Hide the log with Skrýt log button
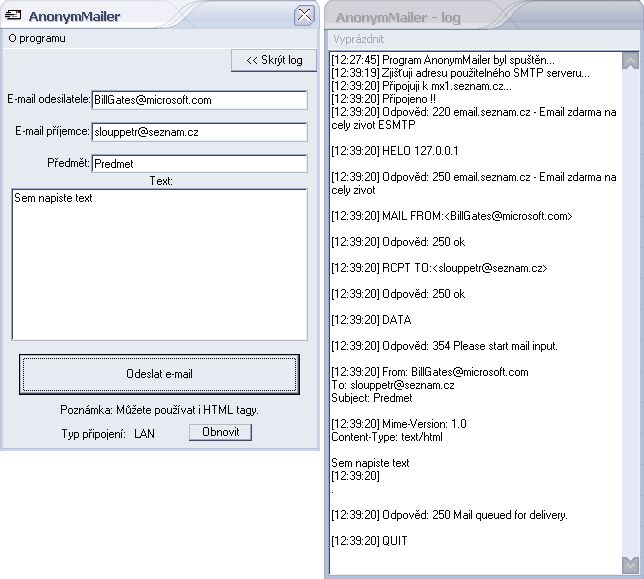Screen dimensions: 644x579 click(274, 60)
